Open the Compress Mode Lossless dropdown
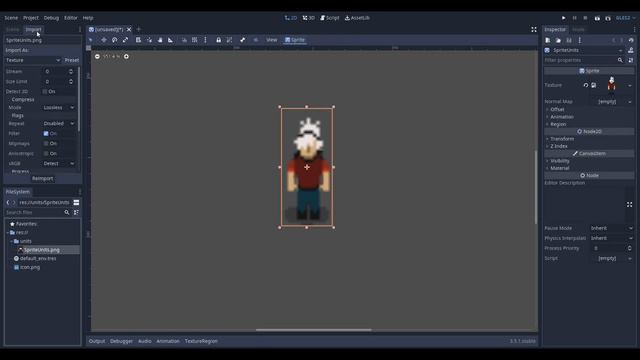The image size is (640, 360). [59, 107]
